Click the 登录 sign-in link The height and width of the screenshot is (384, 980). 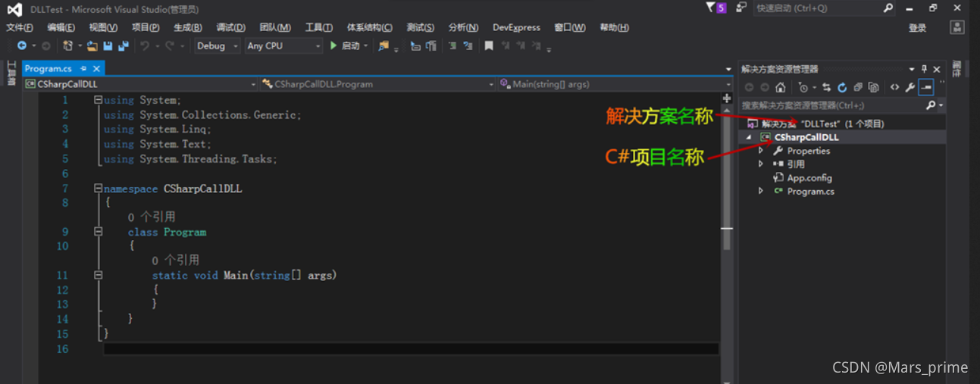[x=917, y=28]
